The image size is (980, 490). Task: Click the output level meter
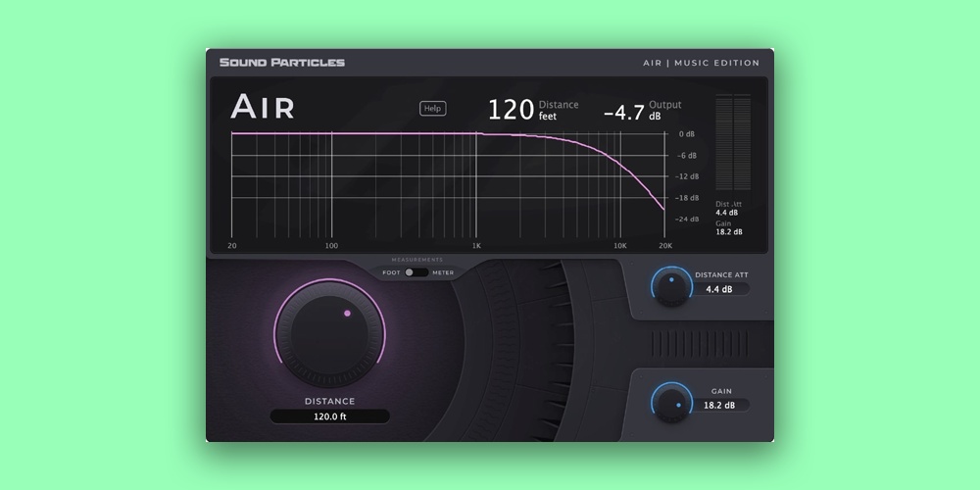point(733,142)
